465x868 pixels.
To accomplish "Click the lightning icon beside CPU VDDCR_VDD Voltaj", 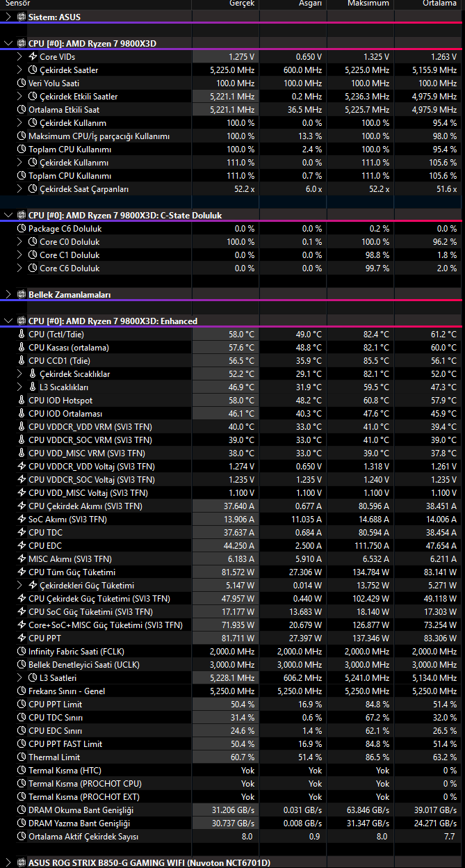I will click(x=22, y=467).
